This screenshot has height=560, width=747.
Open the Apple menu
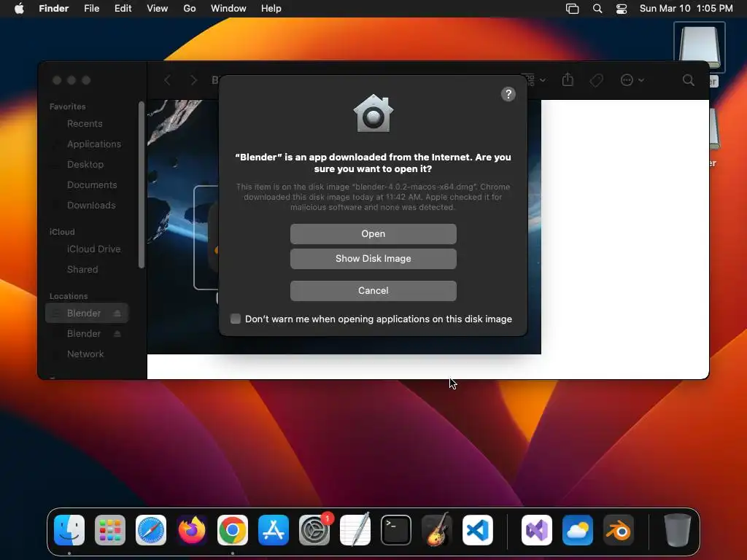coord(19,9)
